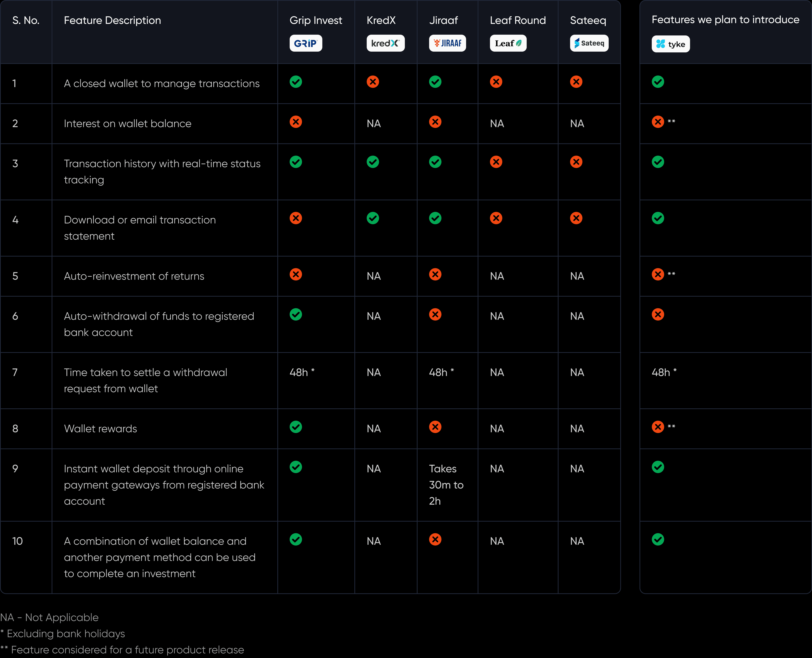Click the Feature Description column header

click(x=112, y=20)
